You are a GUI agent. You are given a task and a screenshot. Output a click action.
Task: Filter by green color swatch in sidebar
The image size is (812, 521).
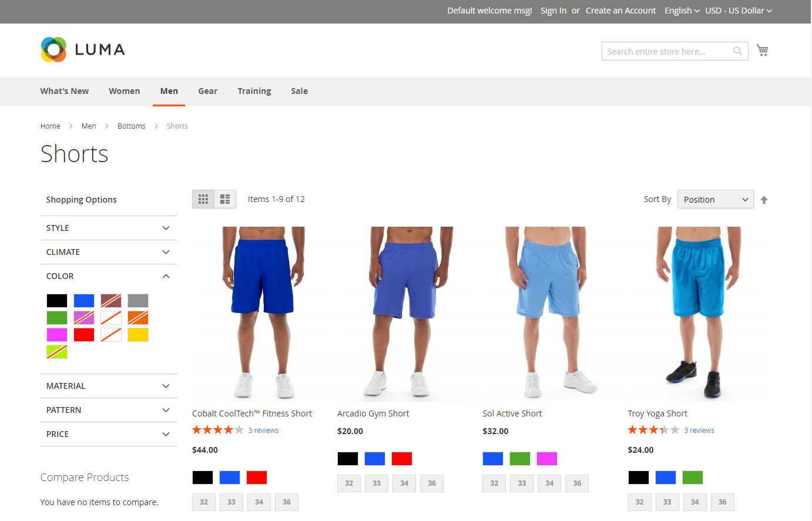57,318
